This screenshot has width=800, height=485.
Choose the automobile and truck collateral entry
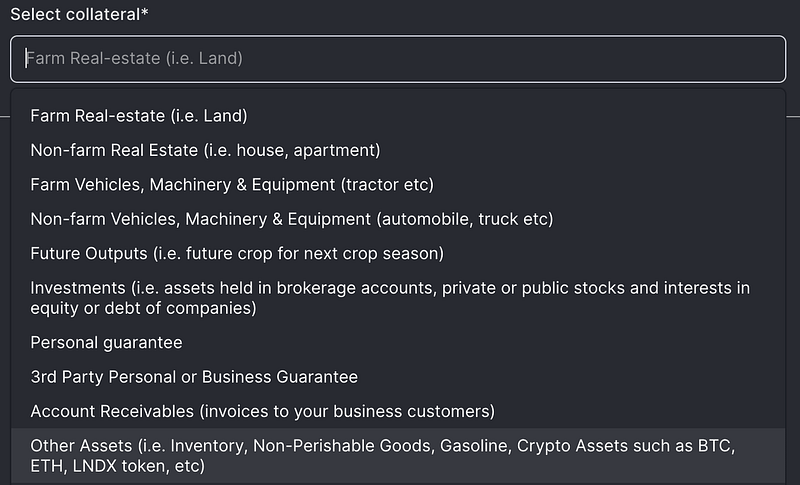click(x=291, y=219)
